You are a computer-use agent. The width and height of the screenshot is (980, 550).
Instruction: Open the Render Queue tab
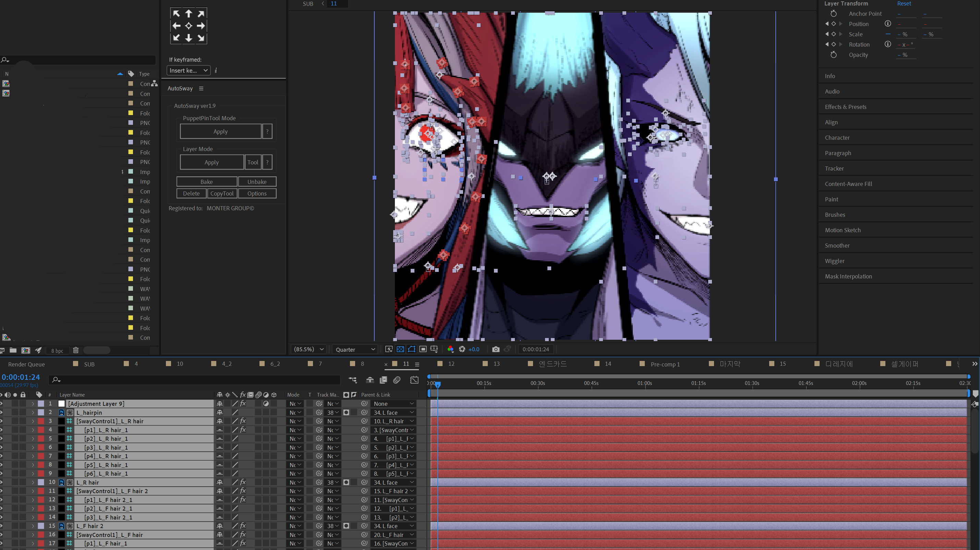click(26, 364)
